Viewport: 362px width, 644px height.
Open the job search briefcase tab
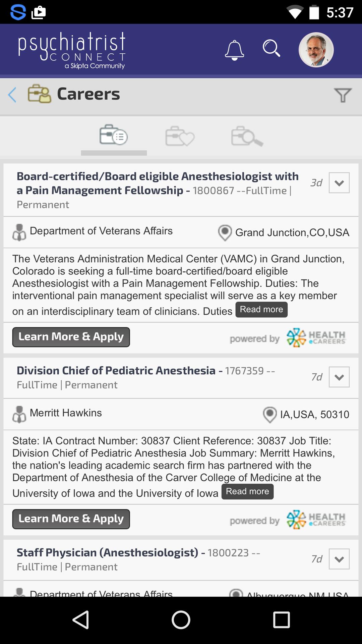(247, 136)
